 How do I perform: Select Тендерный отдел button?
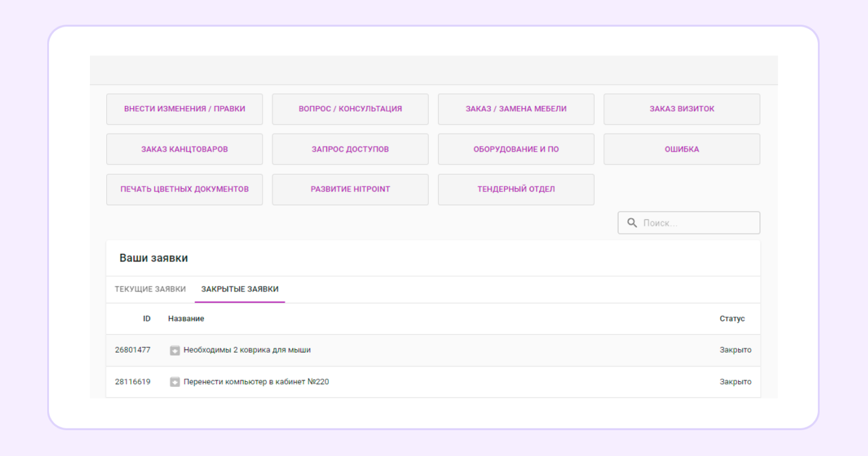pyautogui.click(x=516, y=189)
